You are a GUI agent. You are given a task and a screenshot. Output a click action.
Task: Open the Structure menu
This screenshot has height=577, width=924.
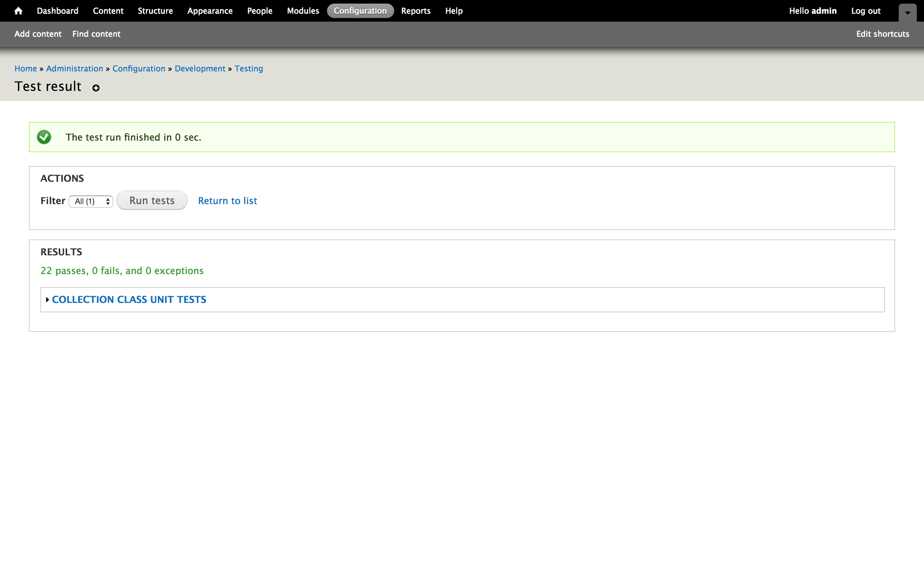click(155, 11)
